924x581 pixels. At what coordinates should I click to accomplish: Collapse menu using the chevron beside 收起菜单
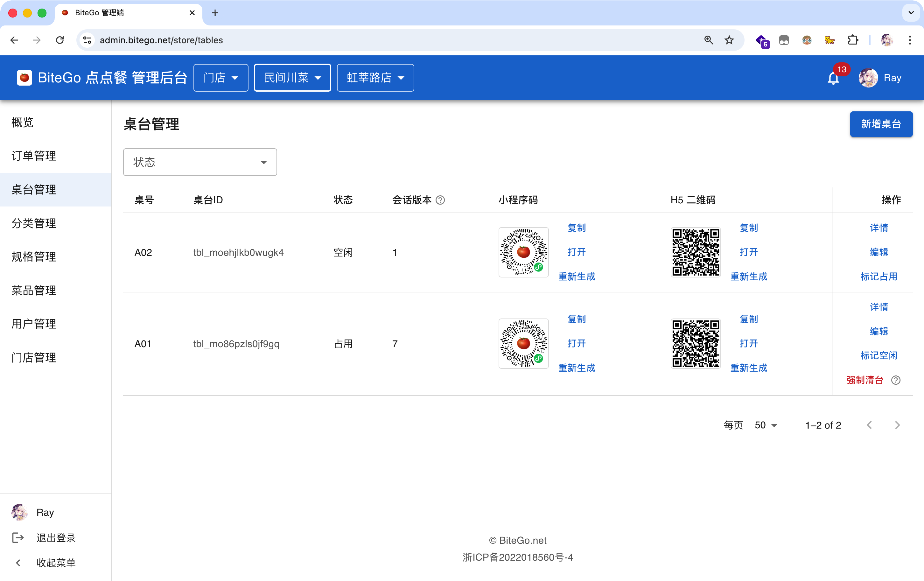18,563
